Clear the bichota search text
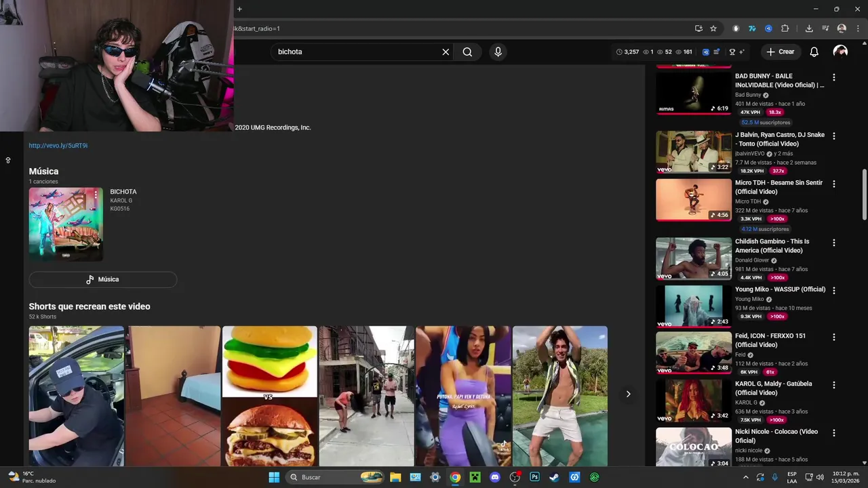 [446, 52]
